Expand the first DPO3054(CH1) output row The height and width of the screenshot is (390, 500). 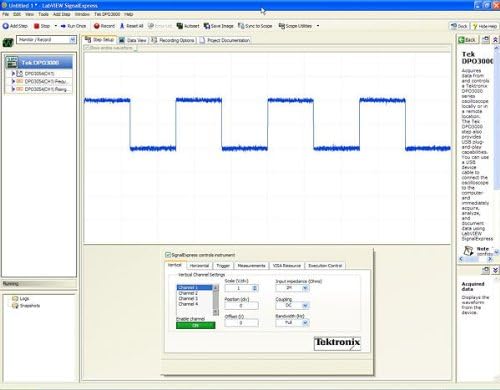pyautogui.click(x=13, y=73)
